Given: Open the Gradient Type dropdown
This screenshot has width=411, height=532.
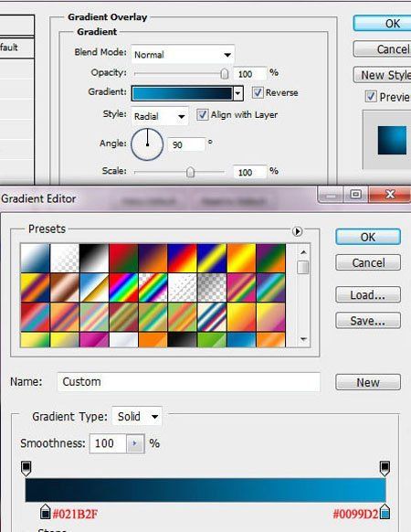Looking at the screenshot, I should click(137, 416).
